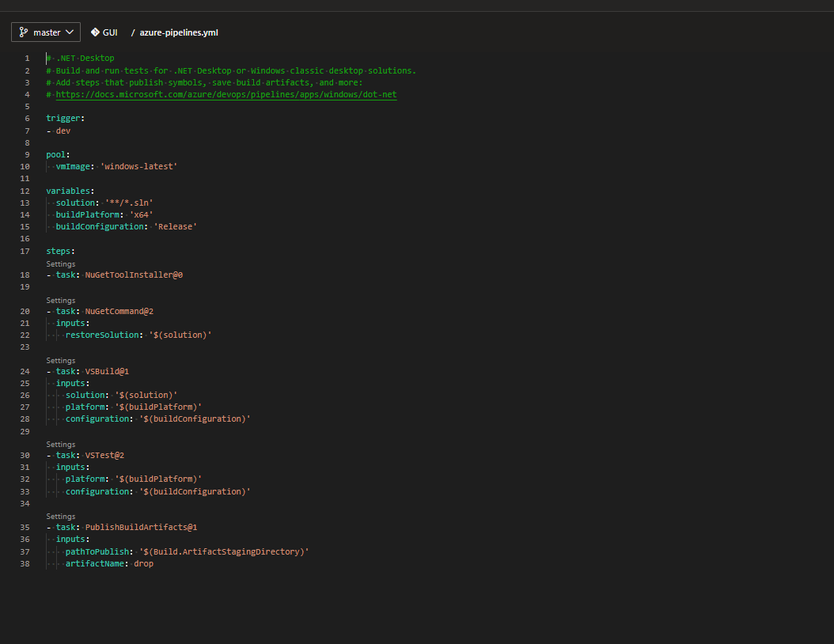Screen dimensions: 834x644
Task: Click the 'vmImage' key
Action: 73,166
